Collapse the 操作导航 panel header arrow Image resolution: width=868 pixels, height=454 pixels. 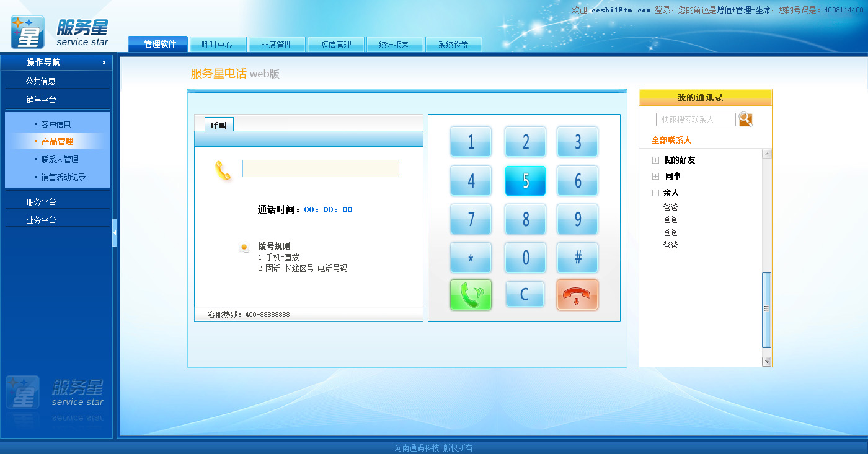pyautogui.click(x=104, y=62)
